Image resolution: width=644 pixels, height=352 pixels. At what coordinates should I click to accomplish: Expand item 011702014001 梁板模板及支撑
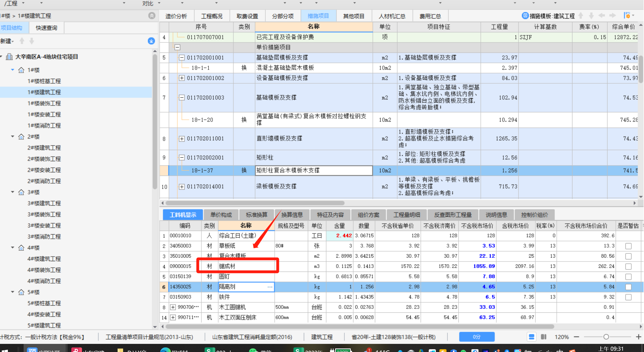182,187
